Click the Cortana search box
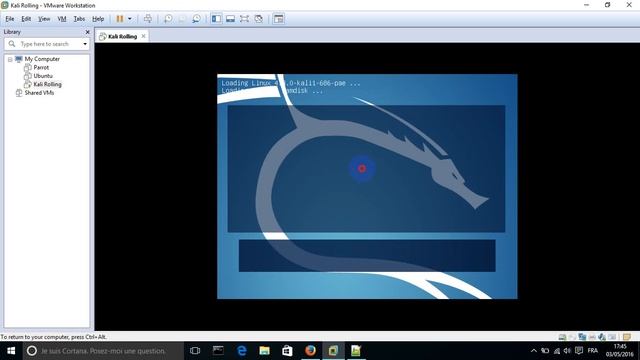Screen dimensions: 640x360 pyautogui.click(x=103, y=351)
